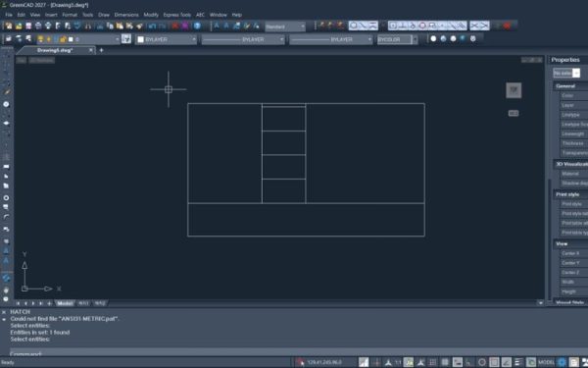This screenshot has height=368, width=588.
Task: Click the down arrow at drawing area's bottom right
Action: pyautogui.click(x=540, y=302)
